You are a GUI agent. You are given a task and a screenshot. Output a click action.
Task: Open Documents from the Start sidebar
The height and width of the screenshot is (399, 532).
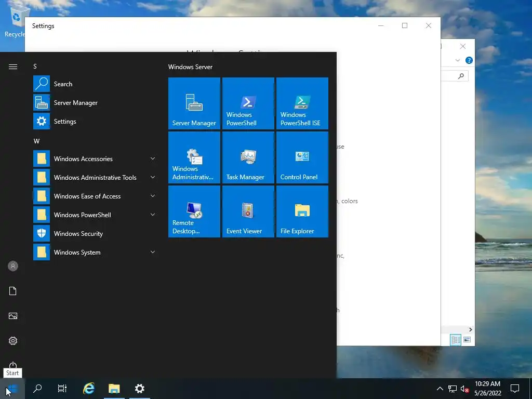pos(13,291)
